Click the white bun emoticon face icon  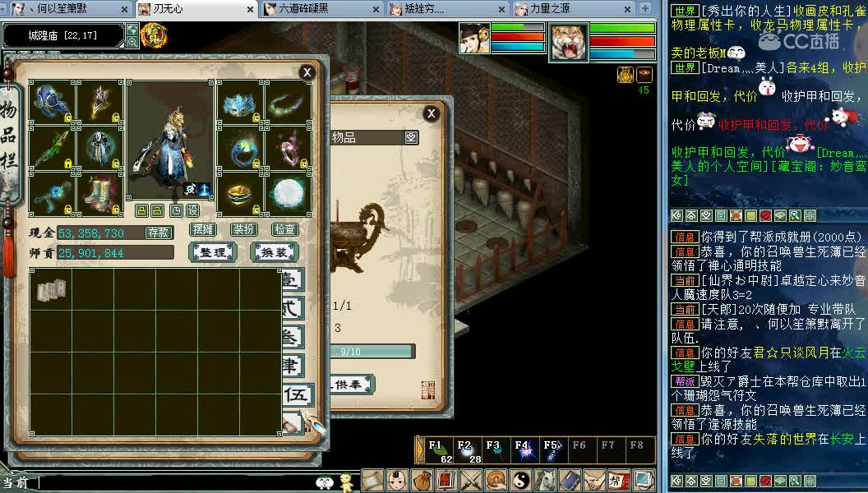(325, 482)
